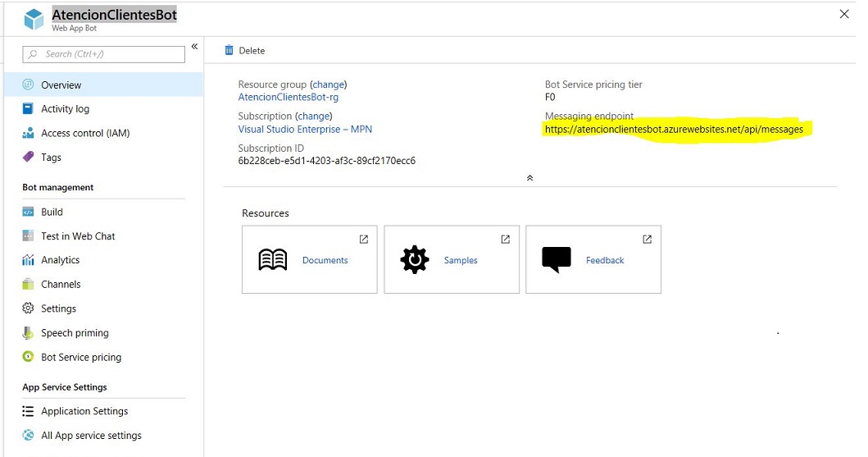Click the trash can Delete icon
The image size is (868, 457).
click(229, 50)
